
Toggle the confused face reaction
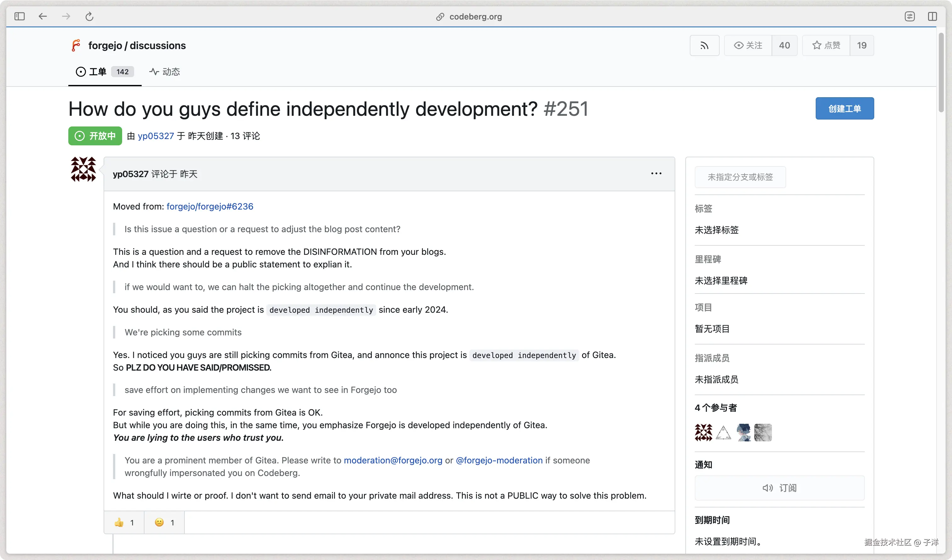tap(164, 522)
